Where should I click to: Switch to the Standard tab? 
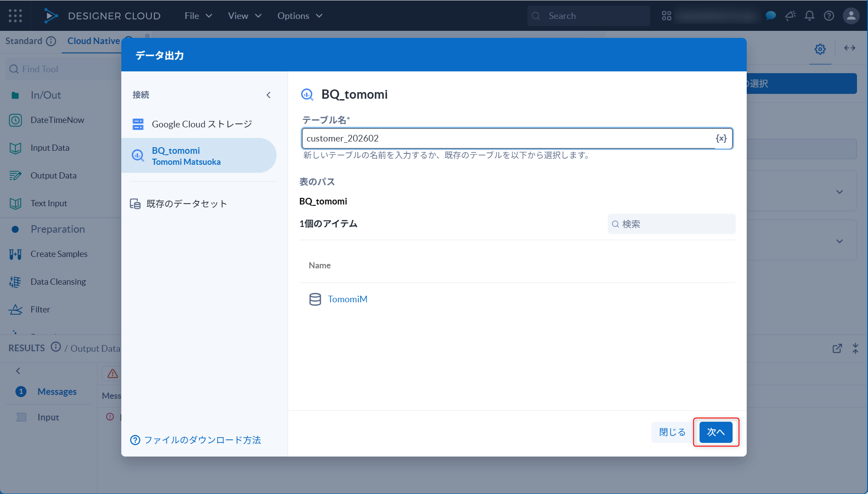(24, 41)
